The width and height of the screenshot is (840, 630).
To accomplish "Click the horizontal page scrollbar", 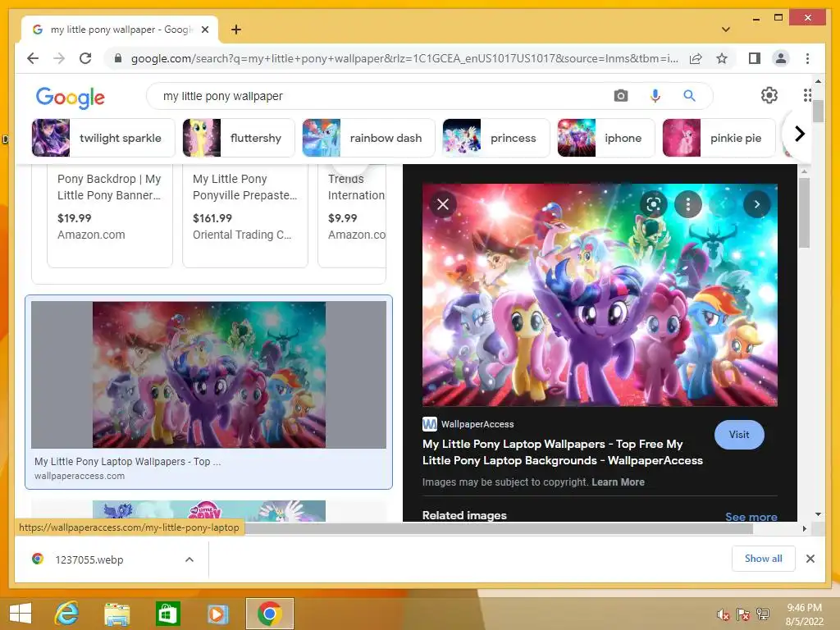I will click(x=498, y=528).
